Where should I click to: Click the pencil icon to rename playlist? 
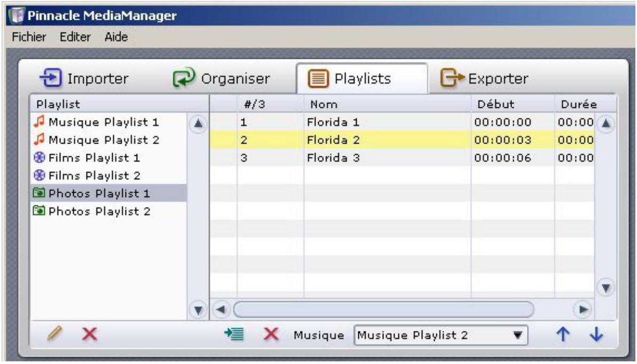[54, 334]
